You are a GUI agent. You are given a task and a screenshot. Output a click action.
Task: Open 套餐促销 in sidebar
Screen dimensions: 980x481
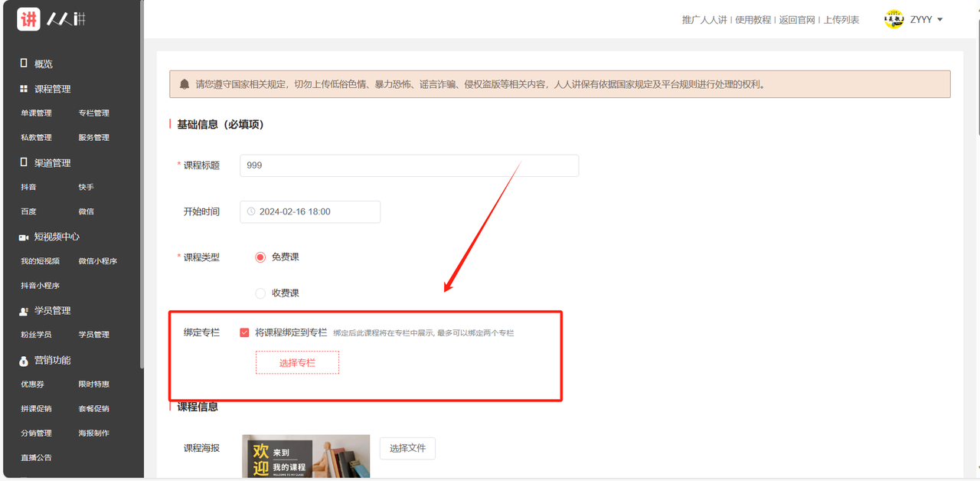93,409
